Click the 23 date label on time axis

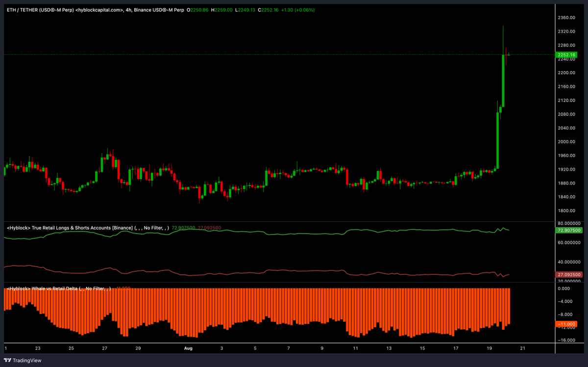38,348
